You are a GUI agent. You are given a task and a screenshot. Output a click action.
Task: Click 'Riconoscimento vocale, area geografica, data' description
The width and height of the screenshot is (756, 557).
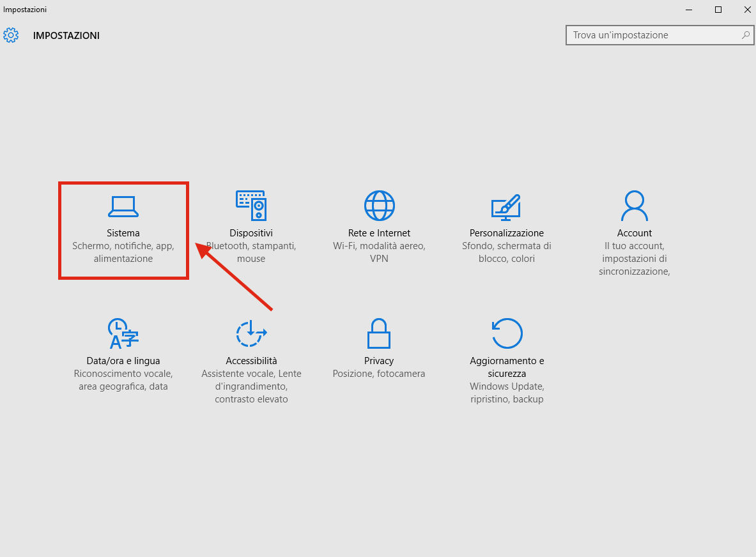(x=123, y=379)
